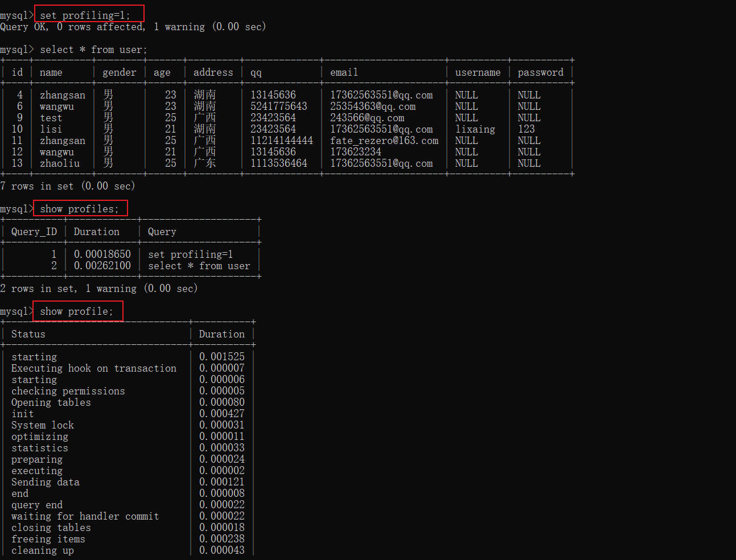Click the 'cleaning up' status row
This screenshot has width=736, height=560.
point(43,550)
